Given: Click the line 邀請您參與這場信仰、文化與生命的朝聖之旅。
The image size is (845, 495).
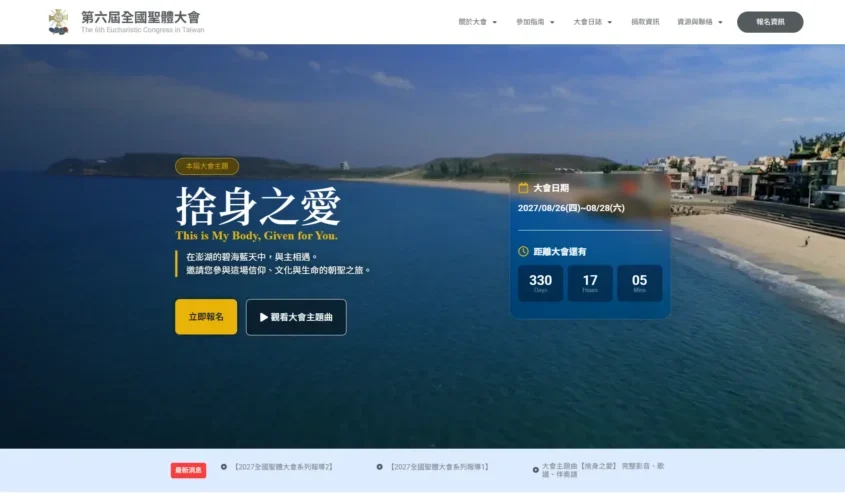Looking at the screenshot, I should pos(279,270).
